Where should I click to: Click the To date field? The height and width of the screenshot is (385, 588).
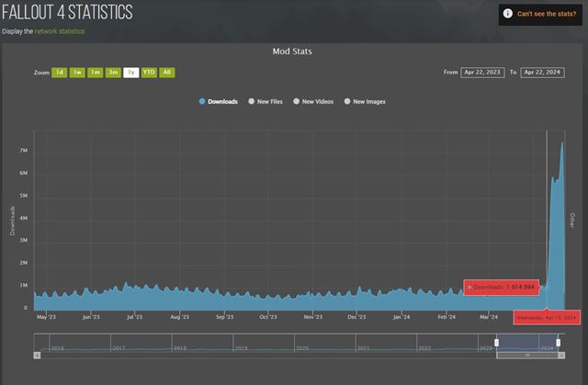click(542, 72)
